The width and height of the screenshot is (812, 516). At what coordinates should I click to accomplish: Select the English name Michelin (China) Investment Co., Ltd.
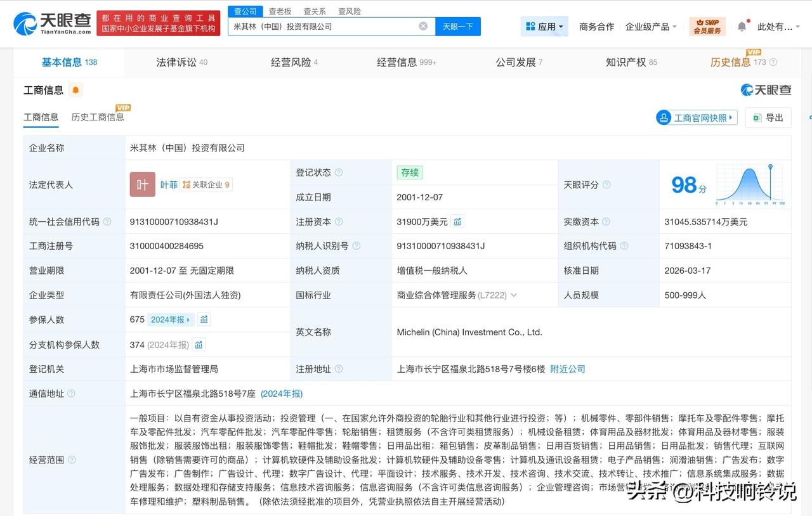[x=469, y=332]
